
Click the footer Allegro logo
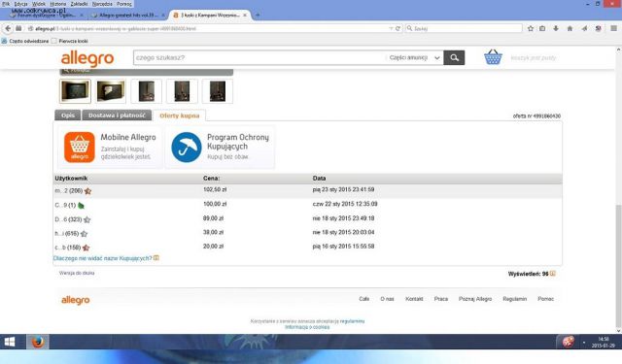coord(76,300)
